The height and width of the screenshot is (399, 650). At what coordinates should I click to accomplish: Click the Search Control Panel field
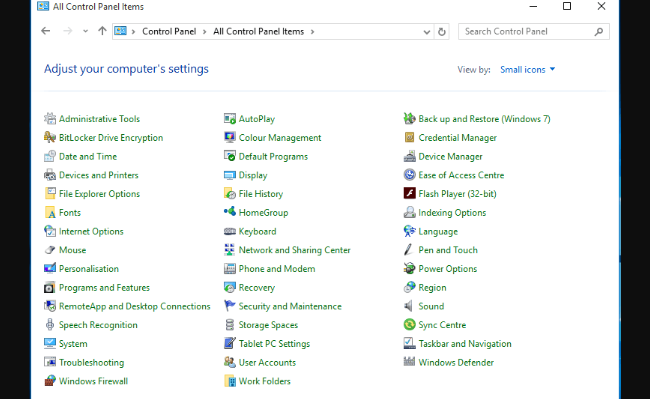tap(534, 31)
